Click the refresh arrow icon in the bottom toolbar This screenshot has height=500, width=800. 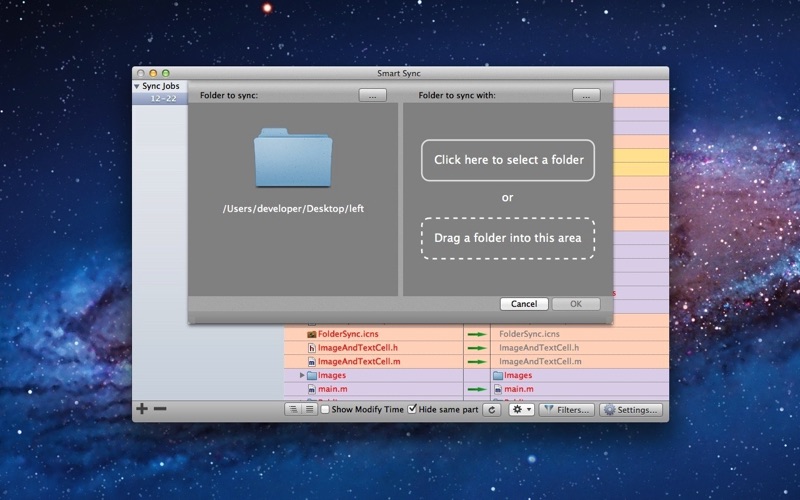pos(492,410)
